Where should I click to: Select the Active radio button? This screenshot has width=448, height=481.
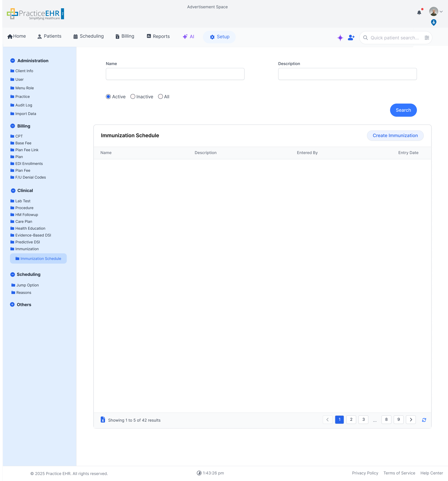(108, 97)
